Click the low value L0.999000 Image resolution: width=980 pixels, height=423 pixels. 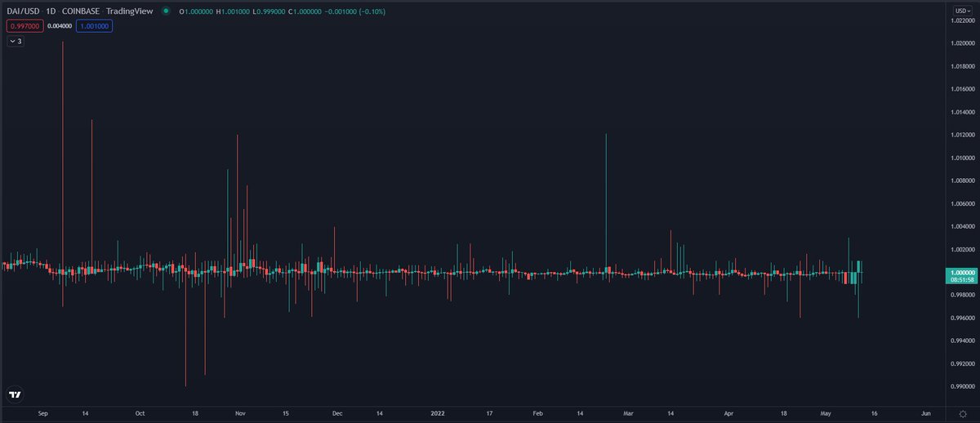pos(269,12)
